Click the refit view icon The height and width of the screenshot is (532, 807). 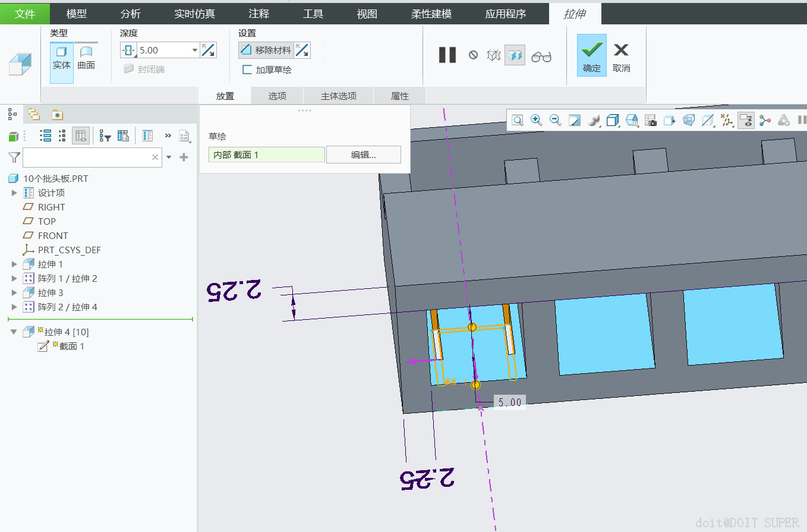[518, 121]
